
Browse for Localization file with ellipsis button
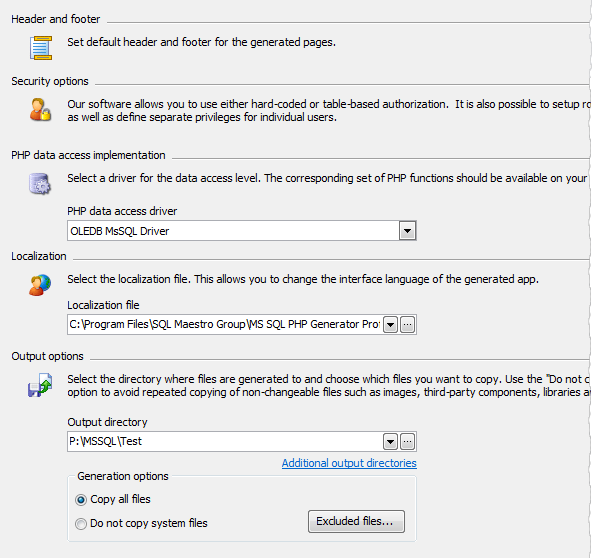pyautogui.click(x=407, y=325)
